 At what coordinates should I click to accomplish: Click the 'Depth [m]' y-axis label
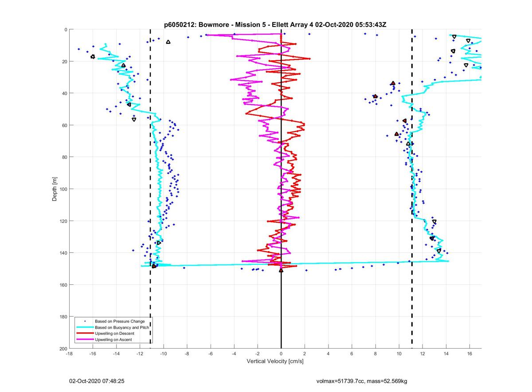55,189
